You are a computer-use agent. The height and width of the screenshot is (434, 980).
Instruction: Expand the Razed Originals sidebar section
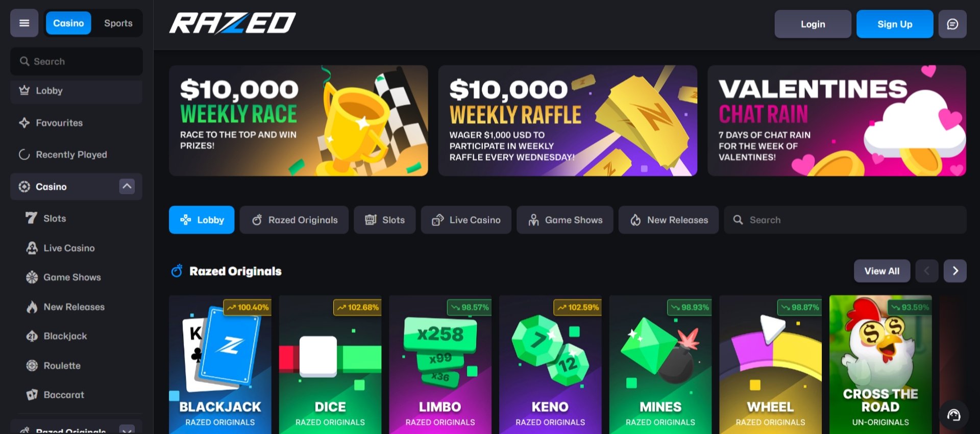point(127,430)
